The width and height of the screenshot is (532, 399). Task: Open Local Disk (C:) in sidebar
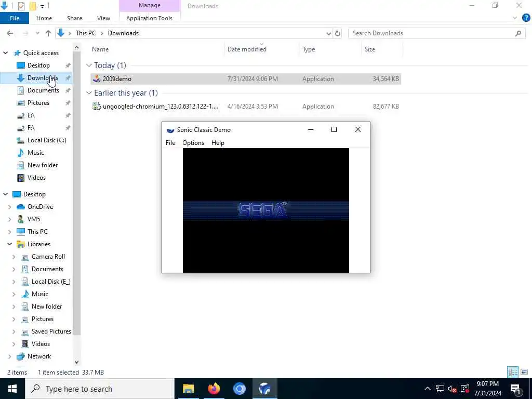pos(47,140)
